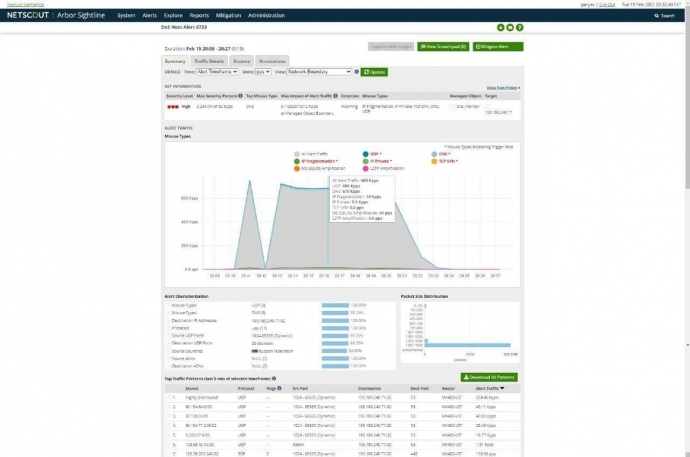The image size is (690, 457).
Task: Open the green help question-mark icon
Action: click(x=520, y=27)
